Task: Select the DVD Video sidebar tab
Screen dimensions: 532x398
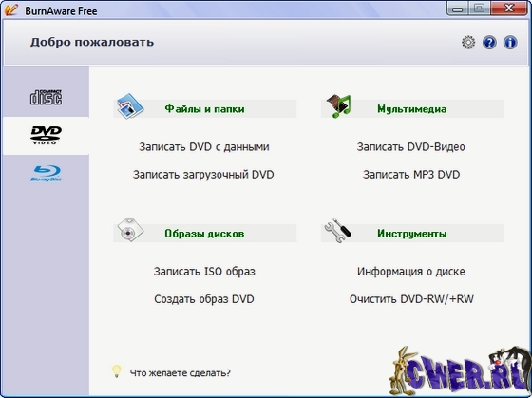Action: pyautogui.click(x=47, y=136)
